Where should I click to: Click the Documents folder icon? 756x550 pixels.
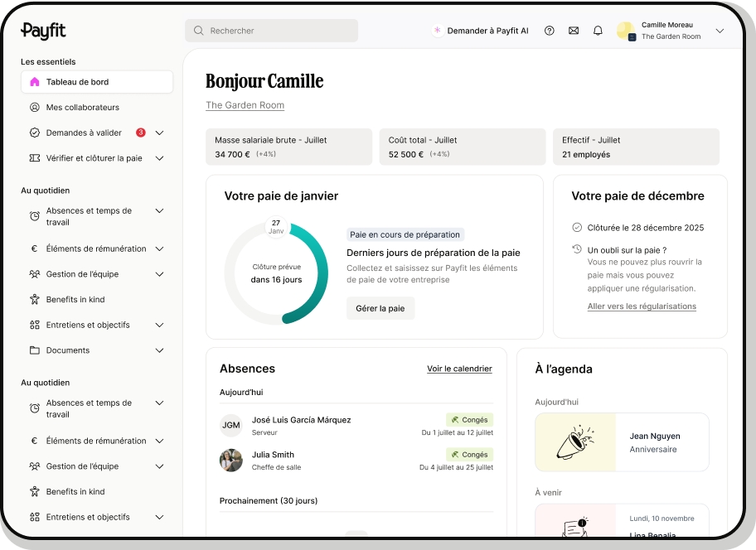[35, 350]
